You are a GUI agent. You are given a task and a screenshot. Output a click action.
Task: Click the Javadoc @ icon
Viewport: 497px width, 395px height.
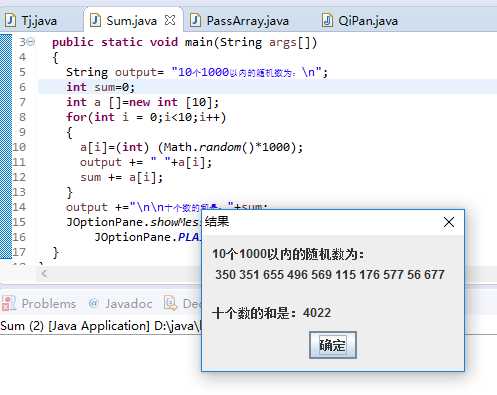[93, 303]
